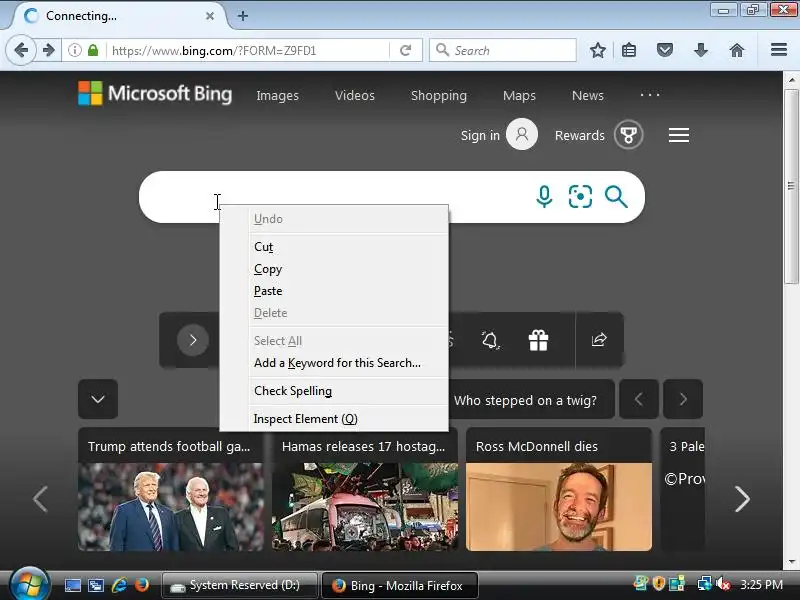Screen dimensions: 800x600
Task: Click the Show Desktop quick launch icon
Action: (72, 585)
